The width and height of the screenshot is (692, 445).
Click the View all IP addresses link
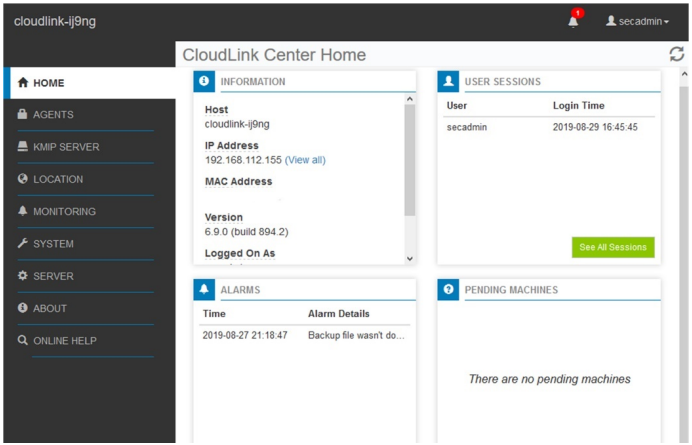click(x=305, y=160)
